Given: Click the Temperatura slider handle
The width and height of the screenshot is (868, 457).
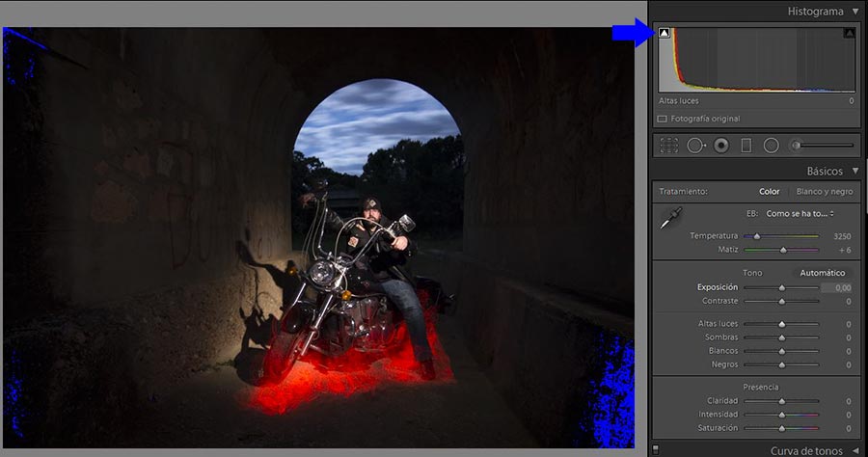Looking at the screenshot, I should [x=757, y=235].
